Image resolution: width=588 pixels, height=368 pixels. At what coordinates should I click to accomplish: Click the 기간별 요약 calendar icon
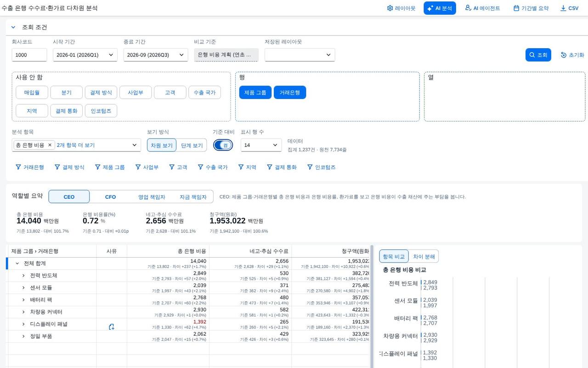point(516,8)
